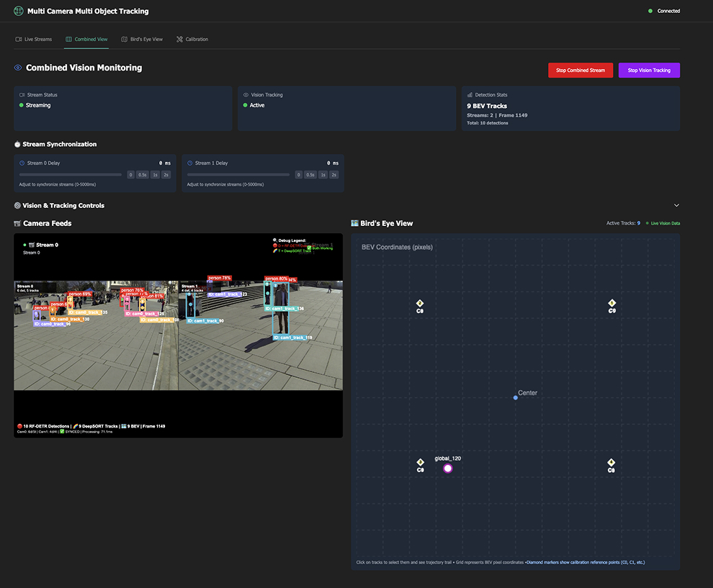
Task: Click the app logo icon in header
Action: click(x=19, y=12)
